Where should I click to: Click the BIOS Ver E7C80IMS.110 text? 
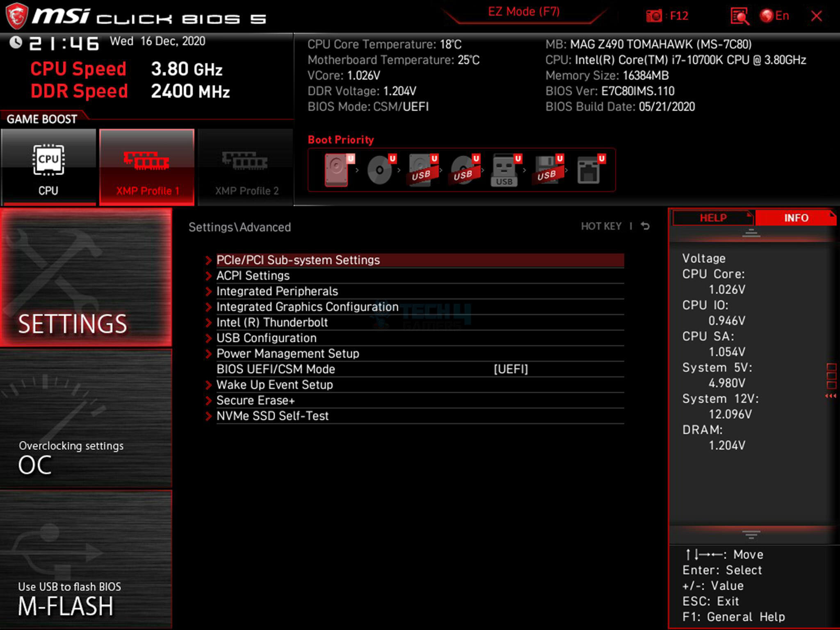click(x=609, y=91)
